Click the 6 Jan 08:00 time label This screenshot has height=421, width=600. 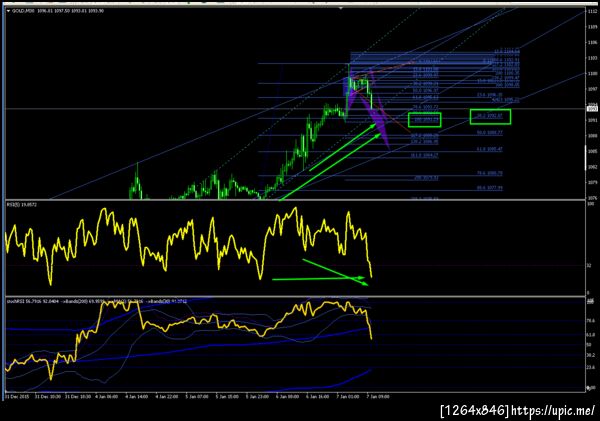pyautogui.click(x=287, y=397)
